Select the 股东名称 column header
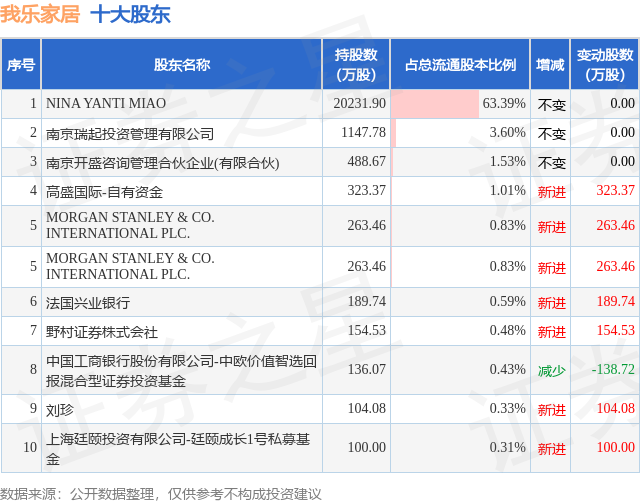Image resolution: width=640 pixels, height=503 pixels. tap(182, 65)
